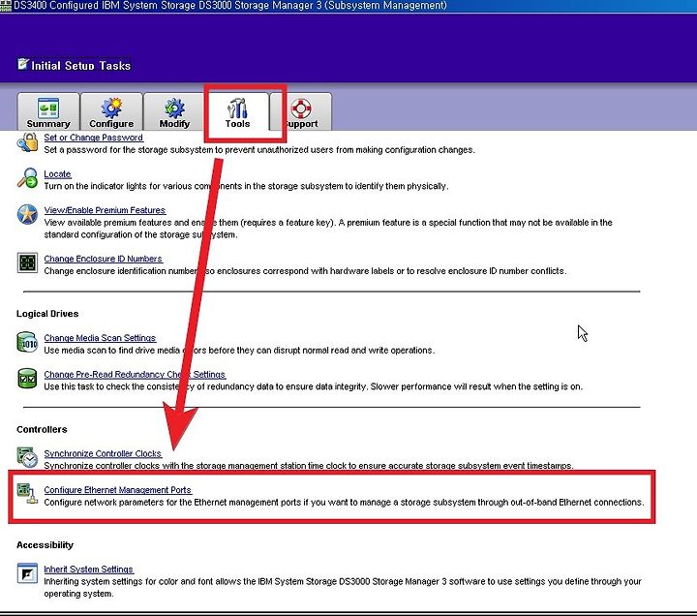The image size is (697, 616).
Task: Click the Pre-Read Redundancy Check icon
Action: point(27,379)
